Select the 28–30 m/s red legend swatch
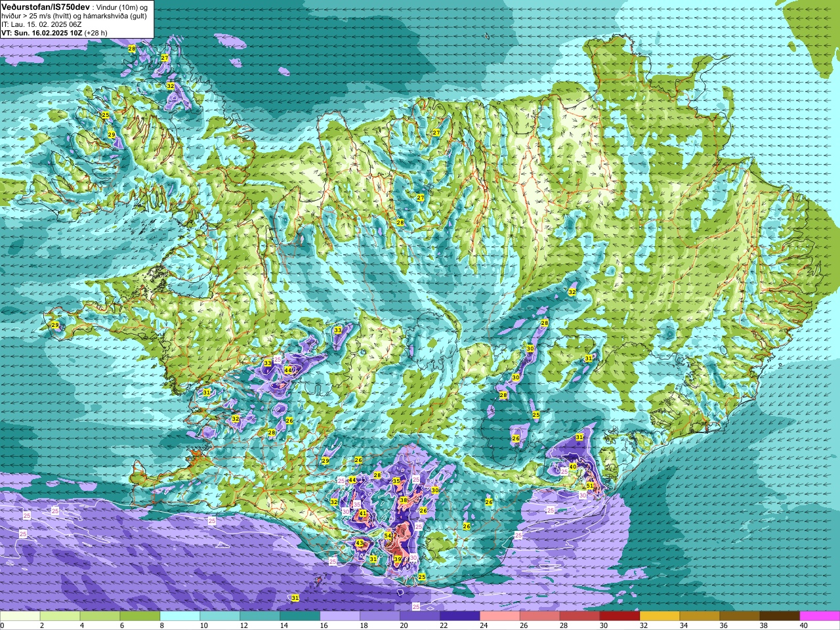Image resolution: width=840 pixels, height=630 pixels. click(580, 616)
